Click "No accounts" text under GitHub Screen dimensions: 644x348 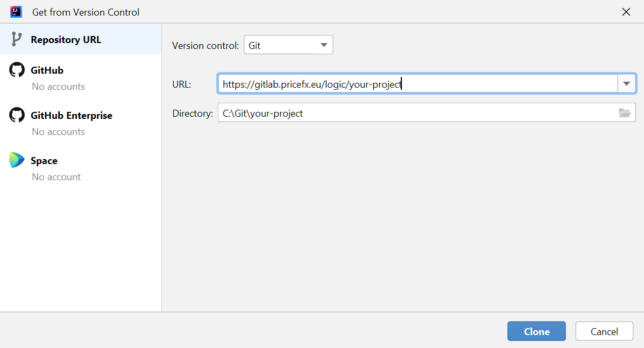coord(58,87)
